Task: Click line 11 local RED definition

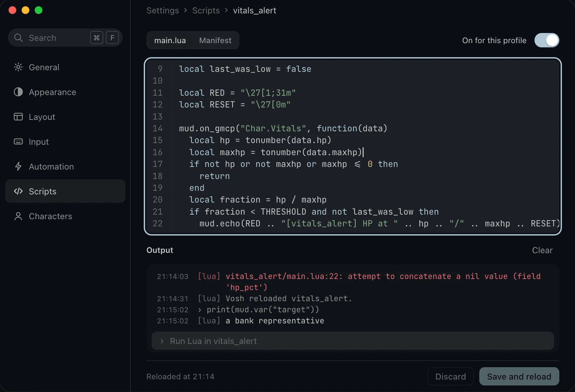Action: tap(237, 93)
